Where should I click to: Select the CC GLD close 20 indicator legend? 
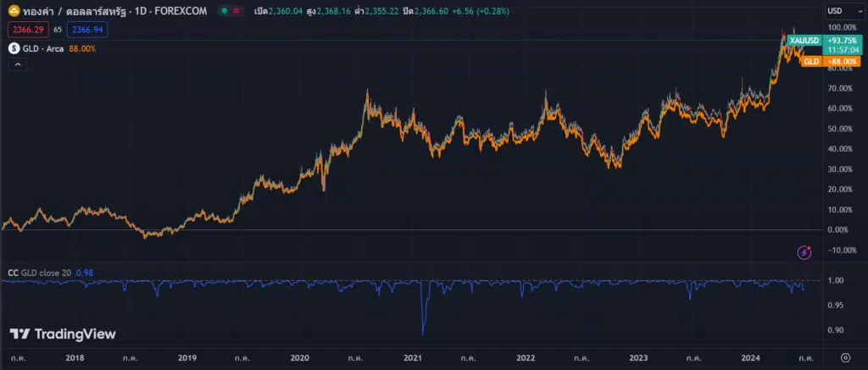click(x=39, y=272)
